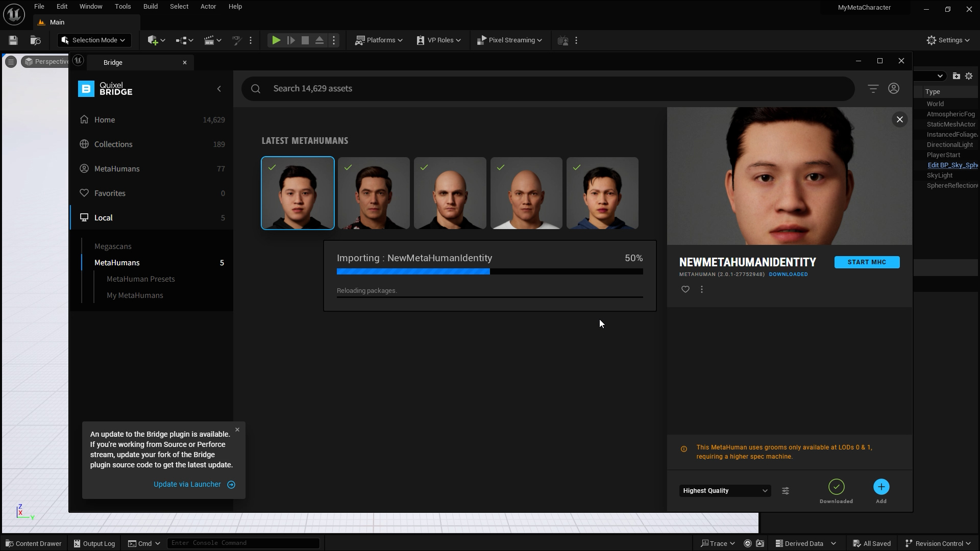Click the Update via Launcher link
This screenshot has height=551, width=980.
(x=187, y=484)
